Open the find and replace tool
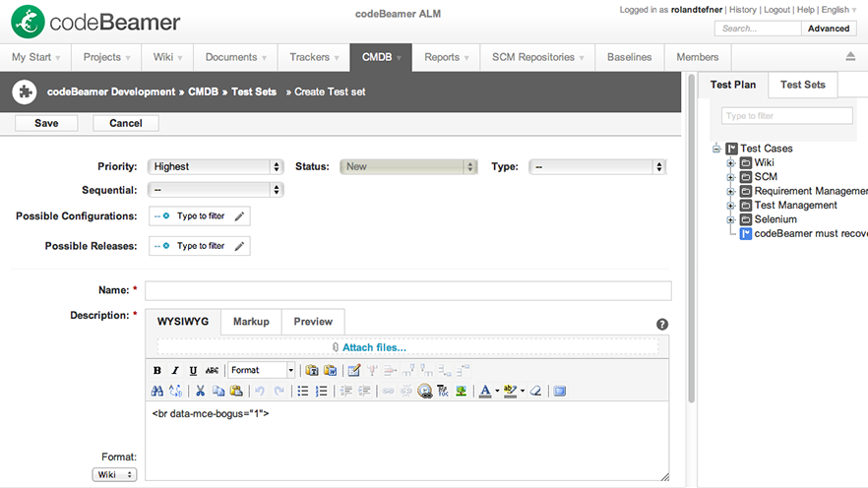 pyautogui.click(x=175, y=392)
